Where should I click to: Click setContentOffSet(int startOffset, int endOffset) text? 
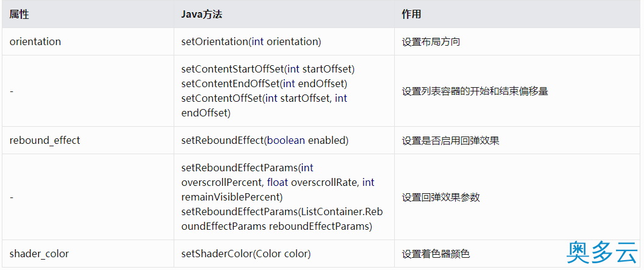point(264,105)
